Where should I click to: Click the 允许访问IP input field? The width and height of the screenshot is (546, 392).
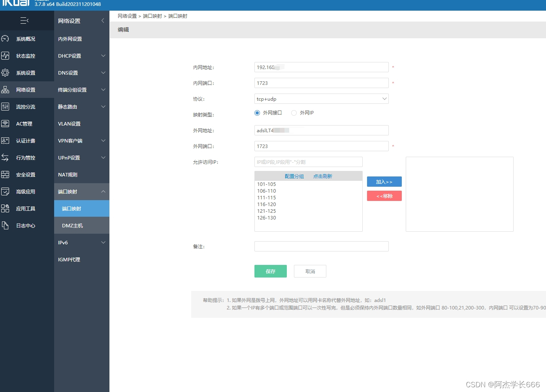[x=308, y=162]
